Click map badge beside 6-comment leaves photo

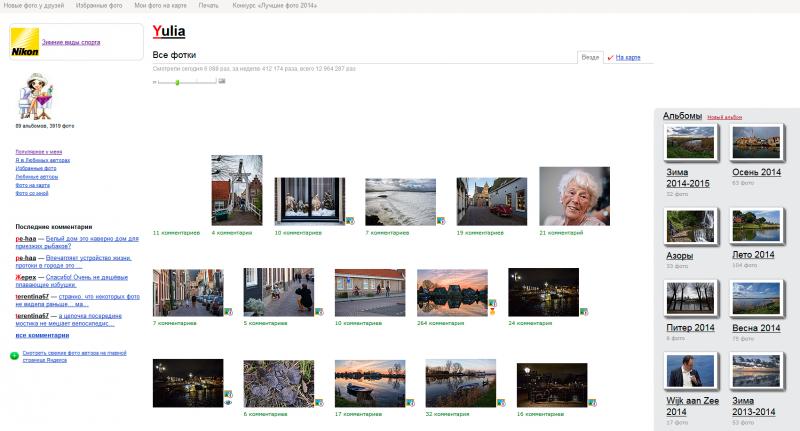coord(319,403)
